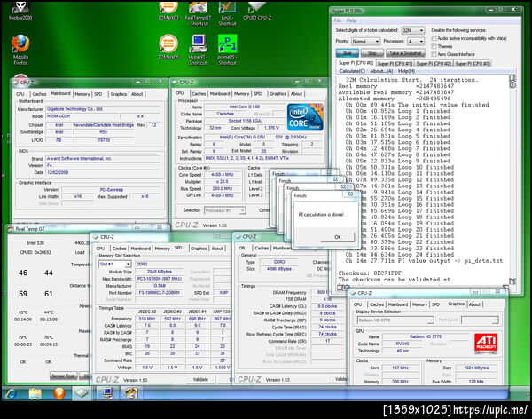Image resolution: width=532 pixels, height=419 pixels.
Task: Click the HyperPI computer icon in taskbar
Action: click(x=107, y=393)
